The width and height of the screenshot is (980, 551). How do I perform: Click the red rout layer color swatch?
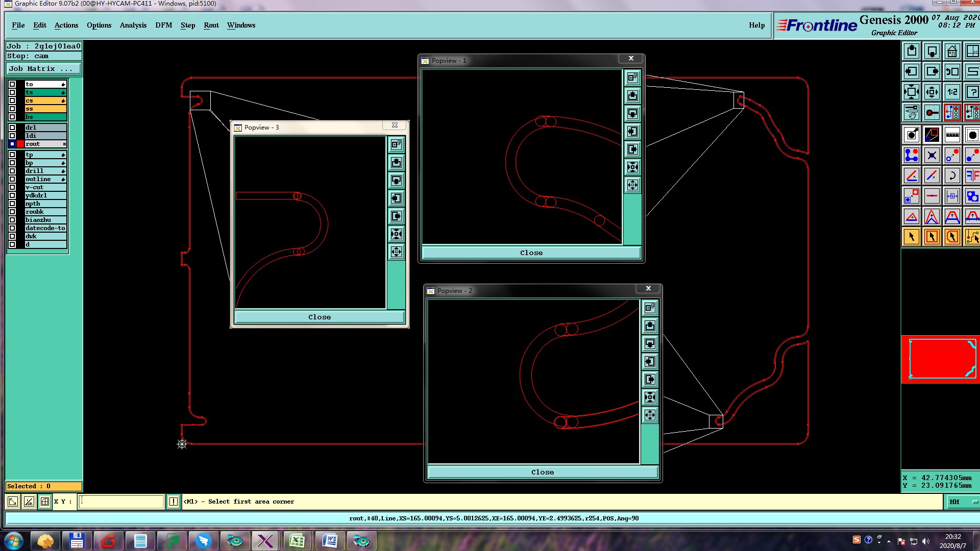tap(20, 144)
